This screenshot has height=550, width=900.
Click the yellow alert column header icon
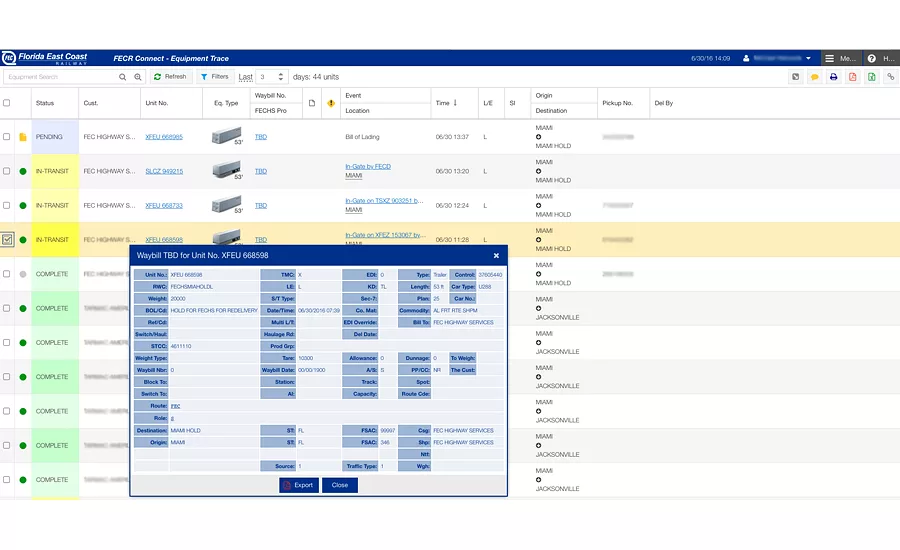tap(331, 103)
